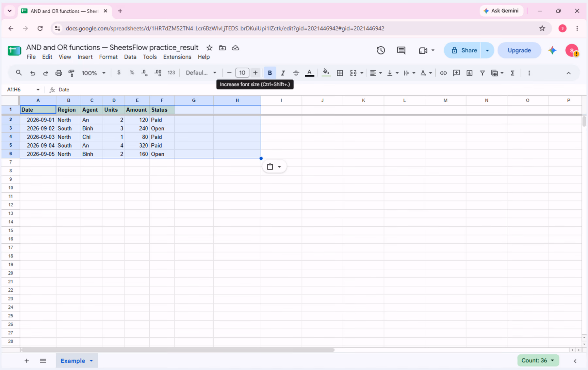Click the create filter funnel icon
This screenshot has width=588, height=370.
(482, 73)
